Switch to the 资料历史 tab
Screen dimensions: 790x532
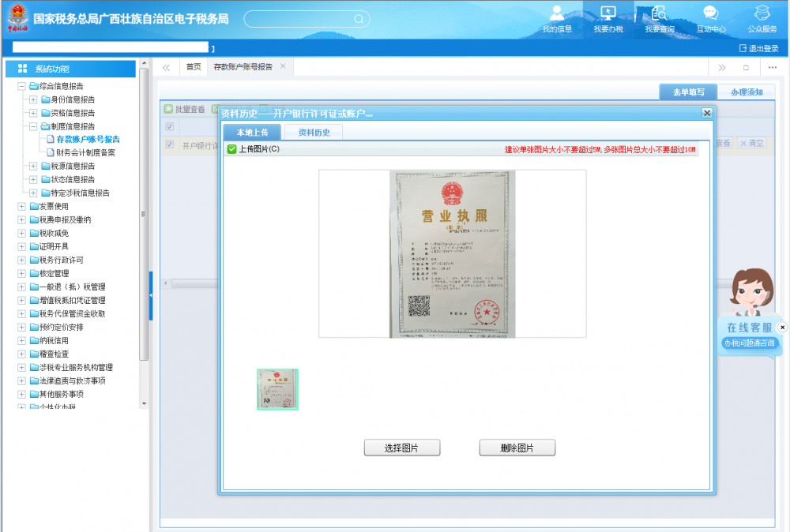click(314, 132)
